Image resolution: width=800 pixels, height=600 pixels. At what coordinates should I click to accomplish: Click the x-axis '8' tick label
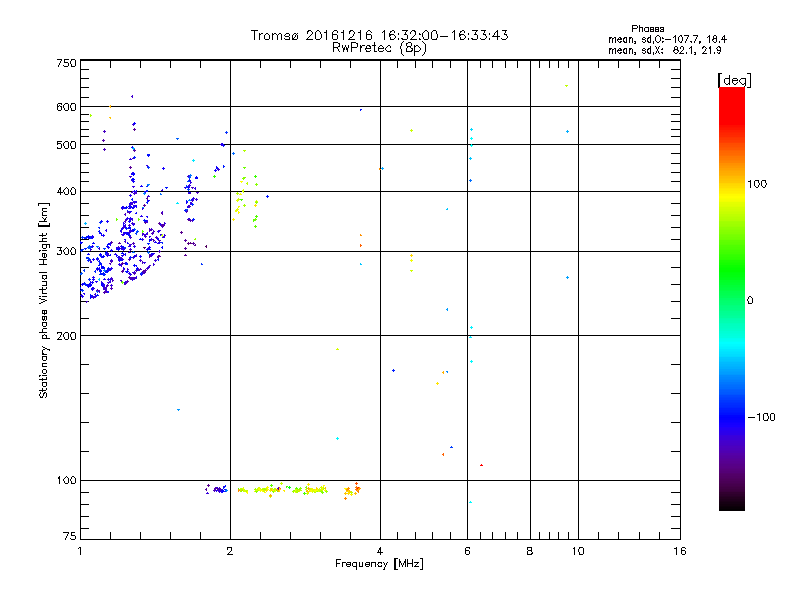(530, 551)
